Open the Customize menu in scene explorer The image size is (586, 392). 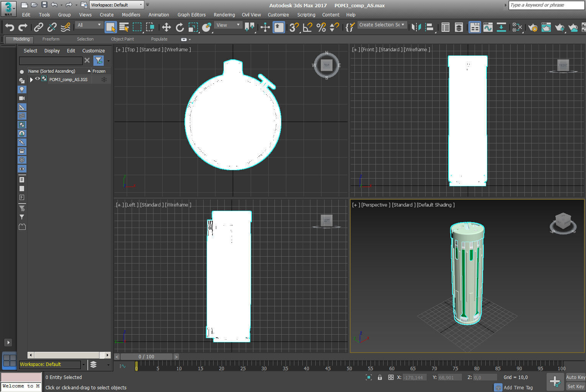[x=93, y=51]
